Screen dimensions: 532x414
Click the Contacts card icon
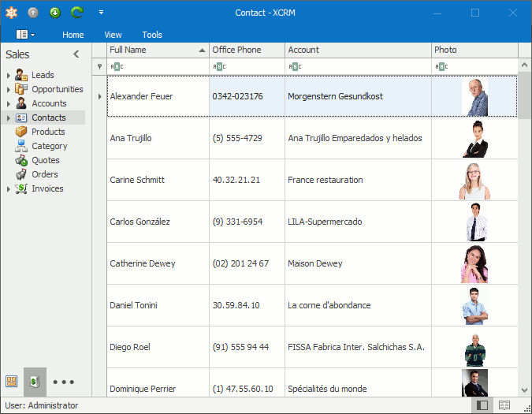click(x=21, y=117)
